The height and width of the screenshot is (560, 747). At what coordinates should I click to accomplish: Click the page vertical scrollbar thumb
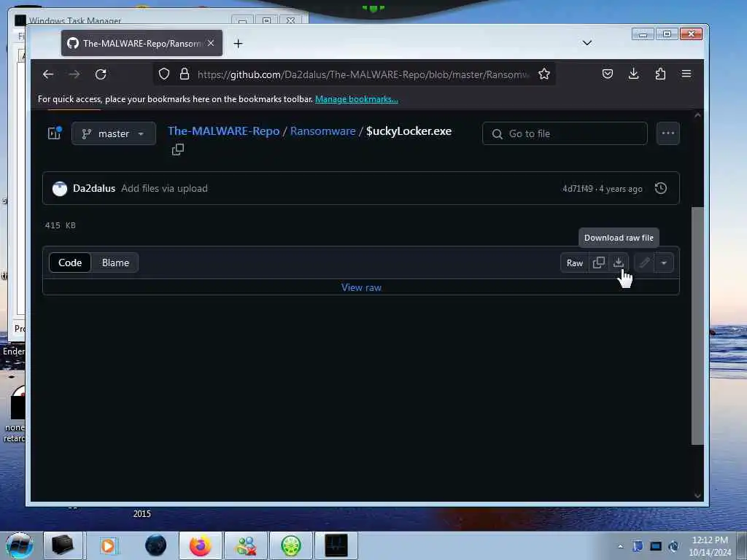click(697, 326)
